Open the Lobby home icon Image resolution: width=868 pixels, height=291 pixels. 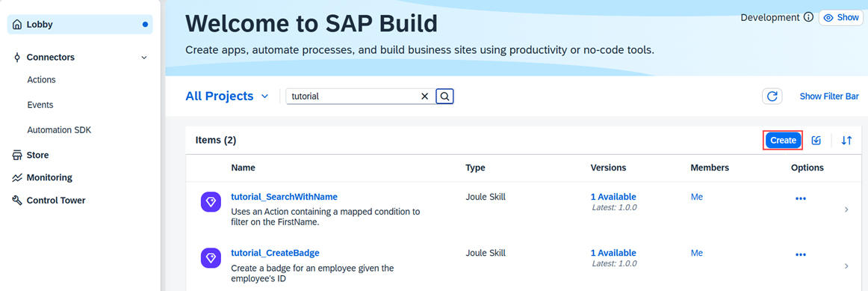click(17, 25)
